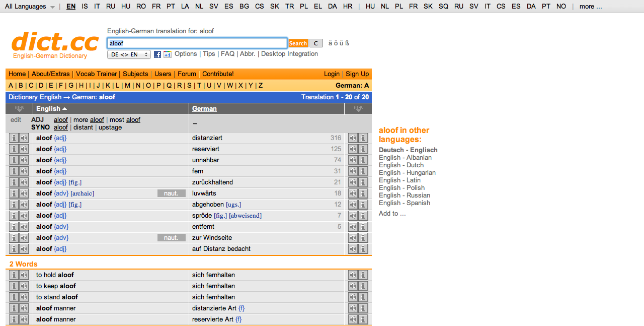Screen dimensions: 644x326
Task: Open English info icon in spröde row
Action: tap(14, 216)
